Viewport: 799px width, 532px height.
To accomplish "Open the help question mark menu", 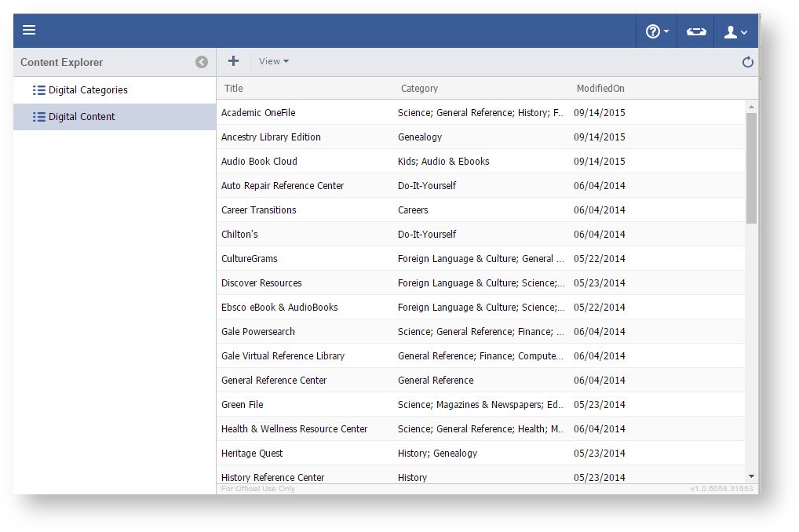I will (x=656, y=31).
